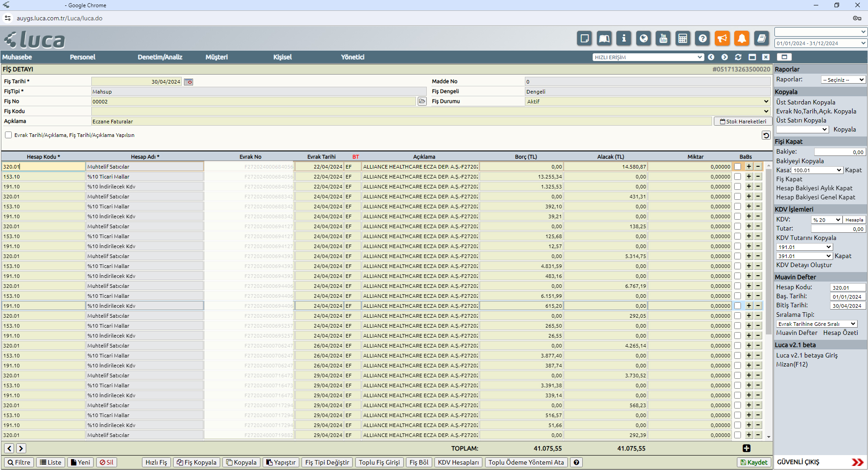
Task: Click the help question mark icon in bottom toolbar
Action: click(576, 462)
